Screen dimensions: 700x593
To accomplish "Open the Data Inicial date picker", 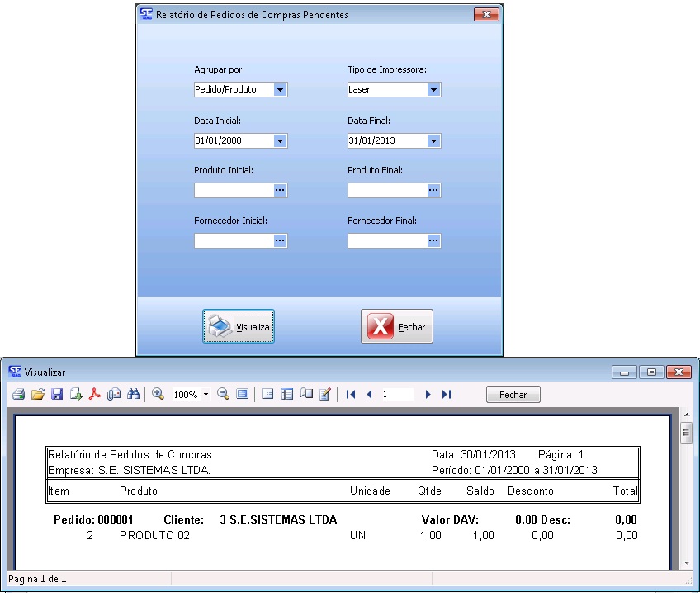I will coord(280,141).
